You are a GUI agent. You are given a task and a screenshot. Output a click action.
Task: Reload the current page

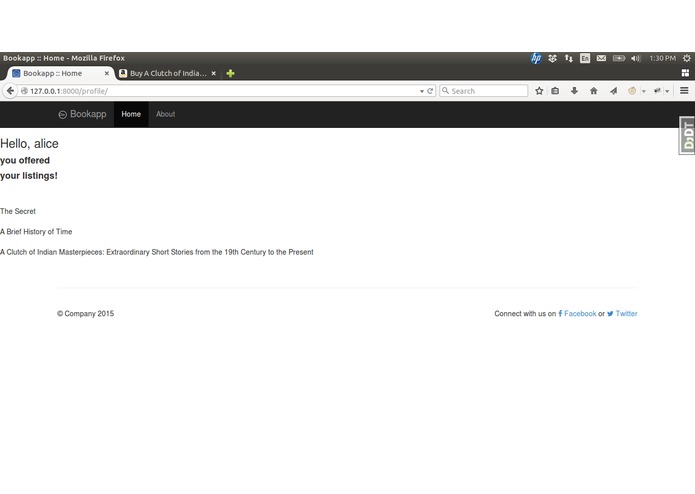[430, 91]
